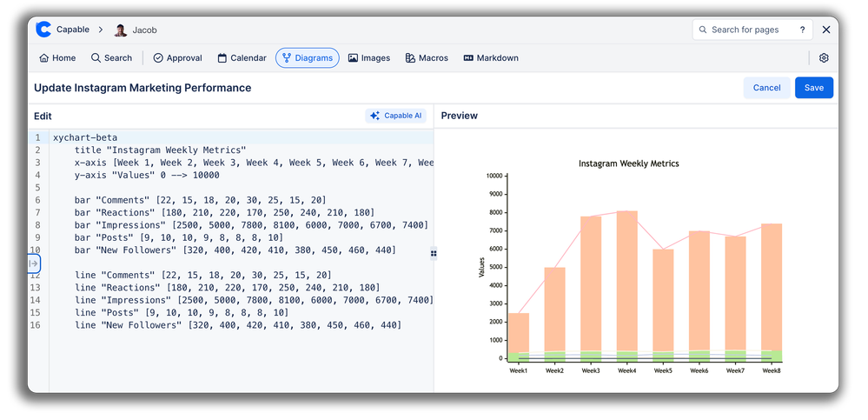Click the diagram title Update Instagram Marketing Performance

click(x=142, y=88)
